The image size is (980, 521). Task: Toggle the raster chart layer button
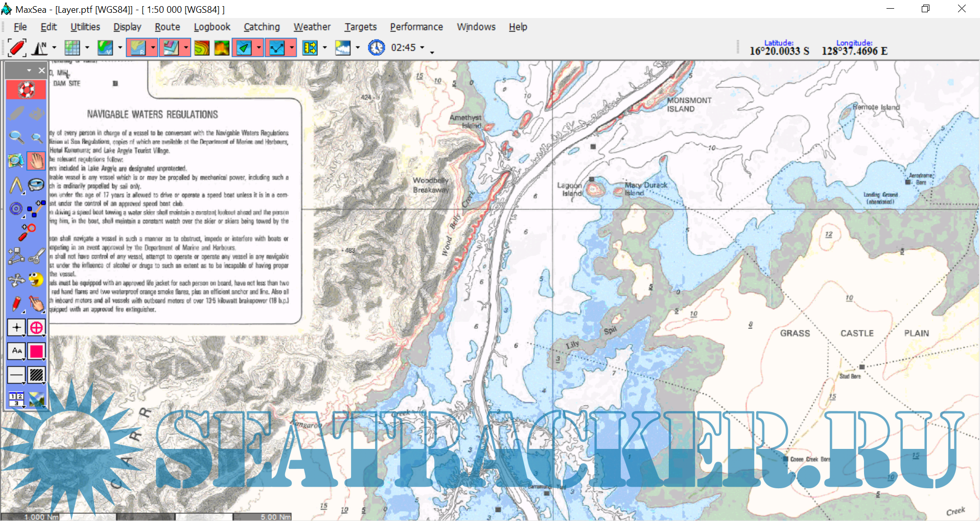click(x=137, y=48)
